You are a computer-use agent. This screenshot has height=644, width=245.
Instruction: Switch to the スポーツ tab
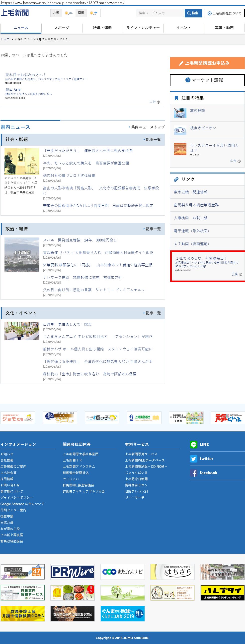[62, 28]
